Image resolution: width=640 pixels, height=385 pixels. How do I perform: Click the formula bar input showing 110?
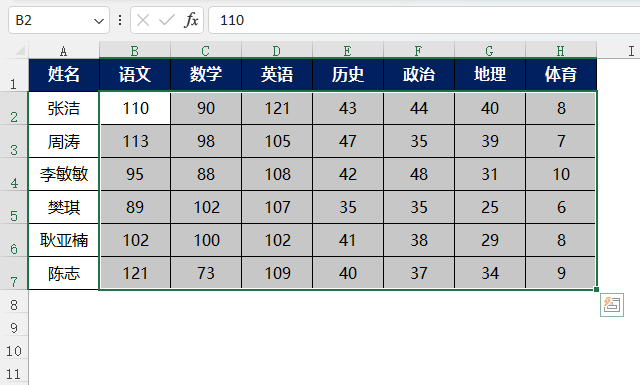424,20
